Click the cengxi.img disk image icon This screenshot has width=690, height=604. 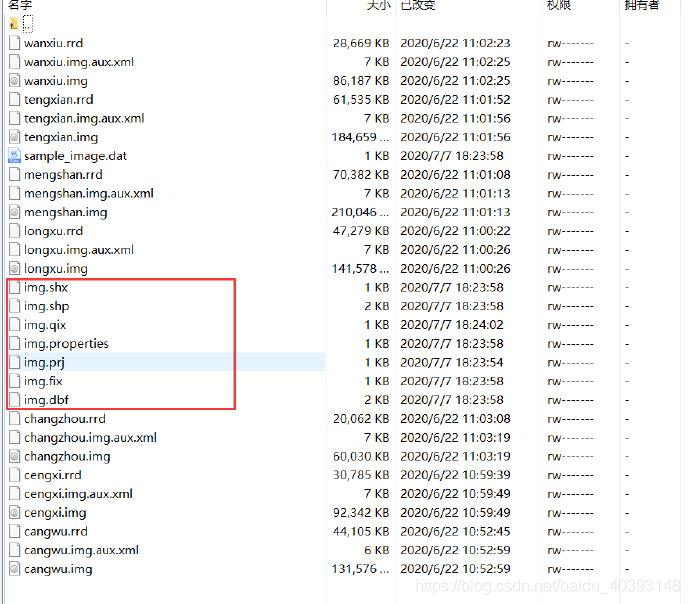click(15, 513)
